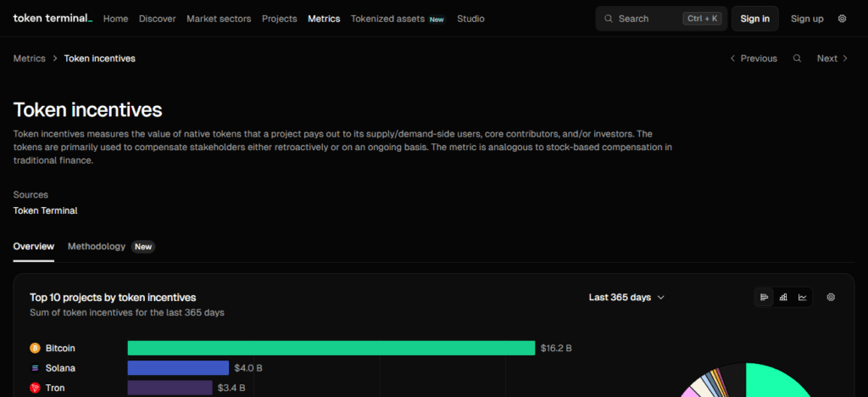Click the Metrics breadcrumb link
This screenshot has width=868, height=397.
tap(30, 59)
